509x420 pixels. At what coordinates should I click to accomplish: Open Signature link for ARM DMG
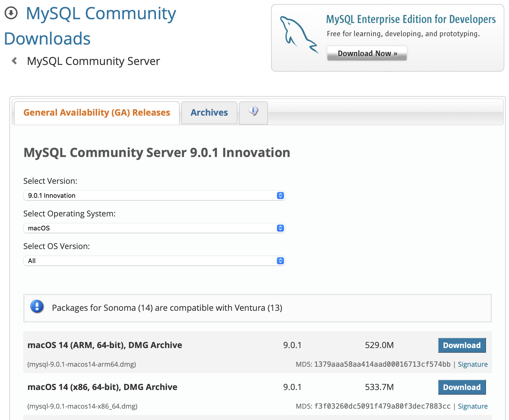(472, 364)
